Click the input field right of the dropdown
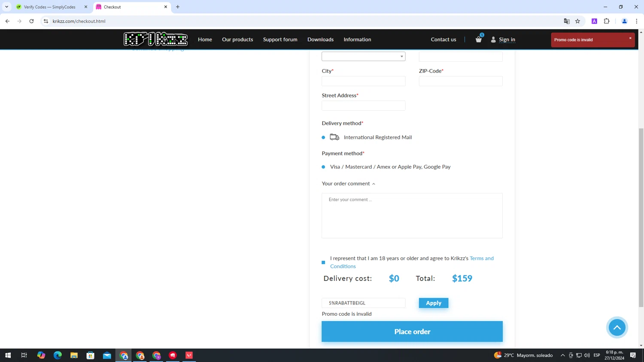This screenshot has height=362, width=644. tap(461, 56)
